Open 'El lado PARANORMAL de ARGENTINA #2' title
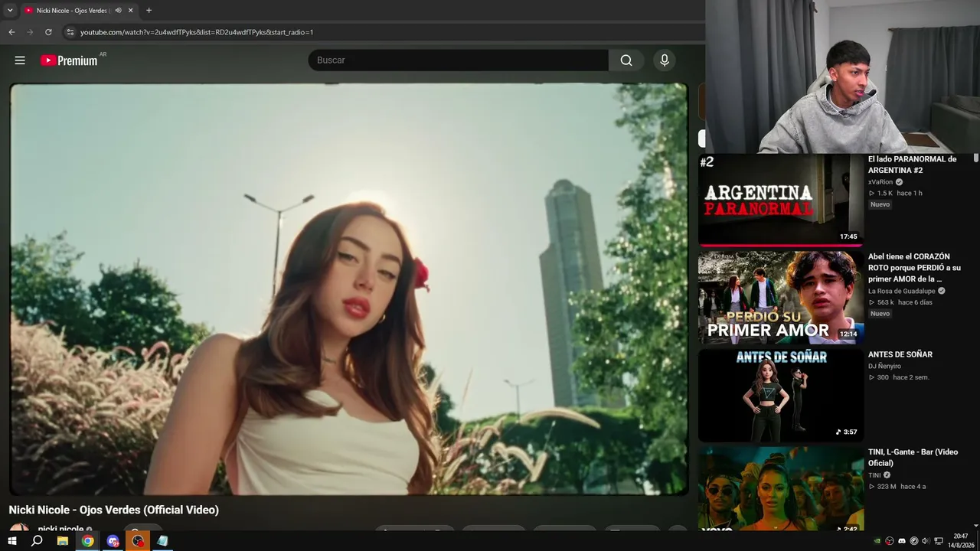980x551 pixels. point(912,165)
